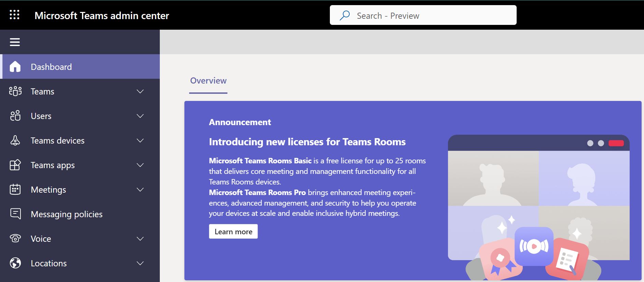
Task: Click the Microsoft Teams admin center title
Action: (x=102, y=16)
